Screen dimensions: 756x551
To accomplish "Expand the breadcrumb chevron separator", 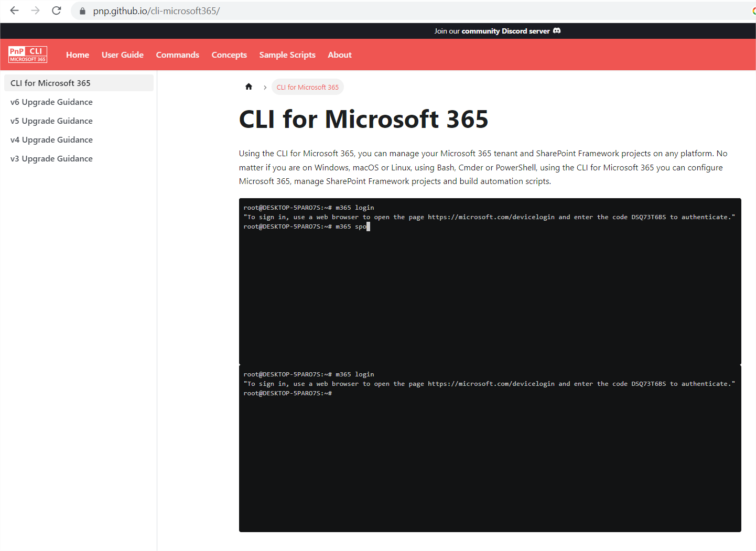I will (x=264, y=87).
